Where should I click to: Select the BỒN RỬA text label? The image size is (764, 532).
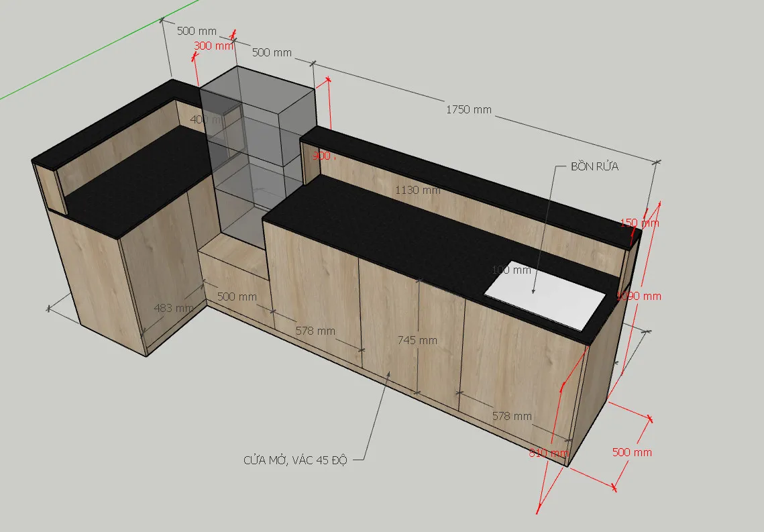[x=594, y=166]
